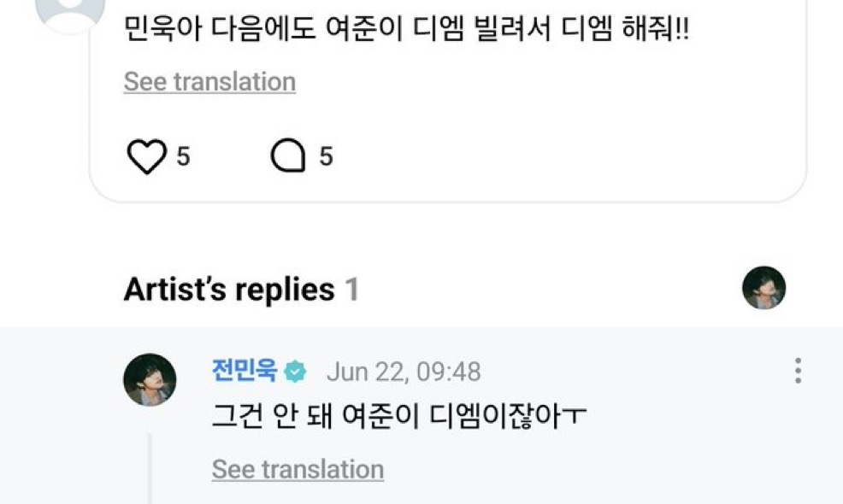Viewport: 843px width, 504px height.
Task: Tap the verified badge beside 전민욱
Action: point(296,372)
